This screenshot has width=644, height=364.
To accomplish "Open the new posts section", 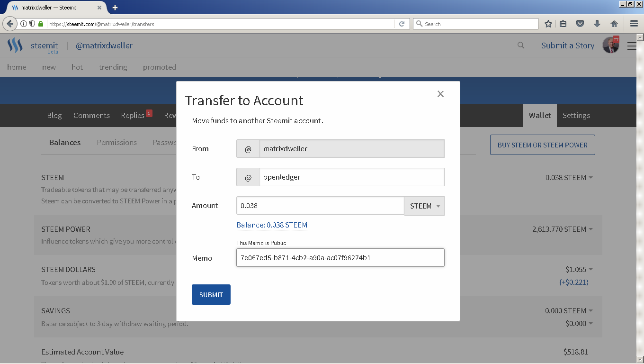I will (x=49, y=67).
